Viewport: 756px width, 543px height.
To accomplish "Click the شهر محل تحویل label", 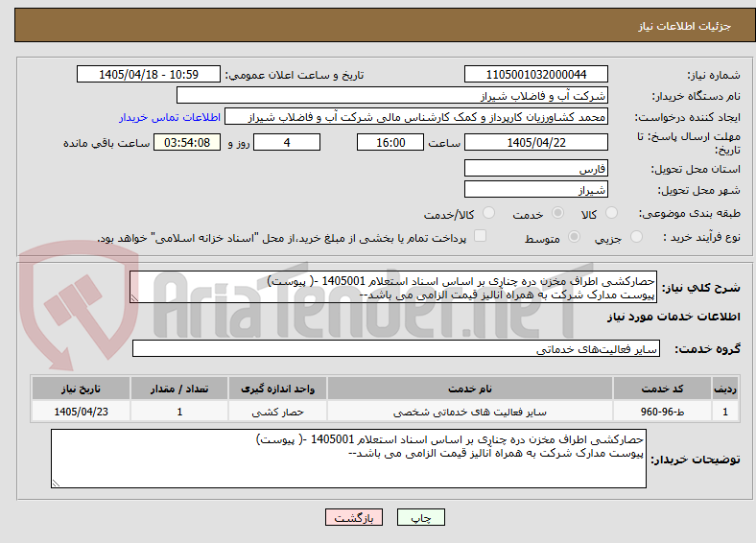I will tap(699, 190).
